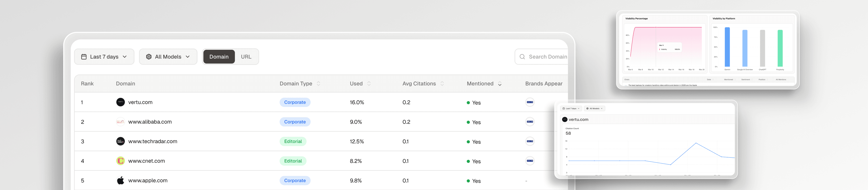This screenshot has height=190, width=868.
Task: Click the Mar 11 marker on Visibility Percentage chart
Action: coord(656,27)
